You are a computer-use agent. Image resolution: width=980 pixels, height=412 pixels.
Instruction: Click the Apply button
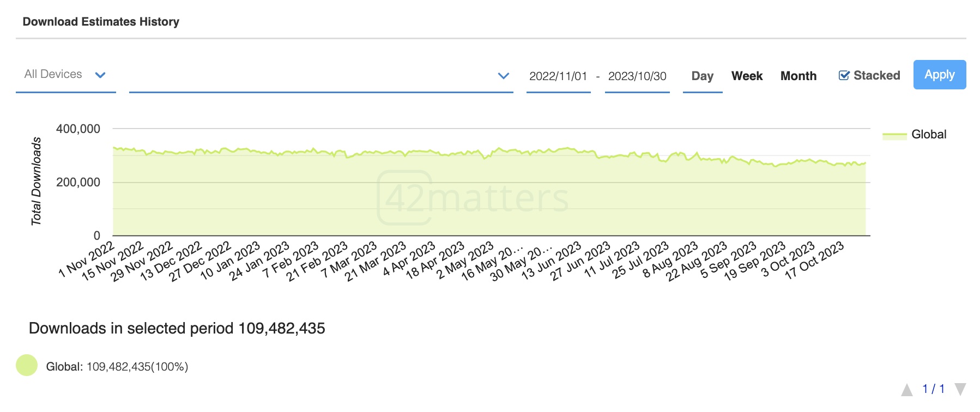point(940,75)
